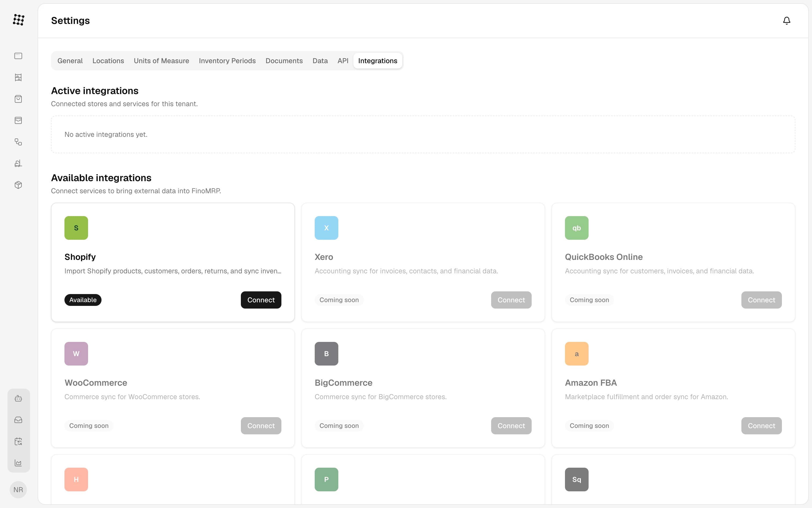
Task: Click the Coming soon badge on WooCommerce
Action: [x=89, y=426]
